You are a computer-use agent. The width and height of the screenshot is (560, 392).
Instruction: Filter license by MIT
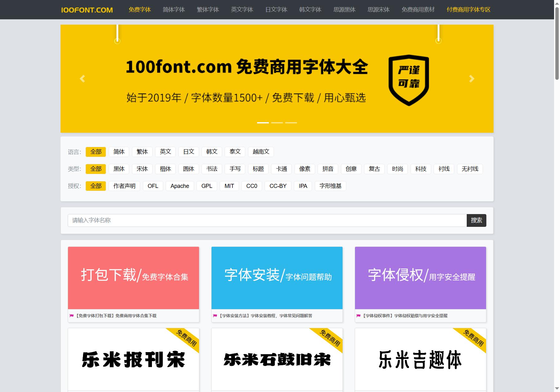[x=229, y=186]
